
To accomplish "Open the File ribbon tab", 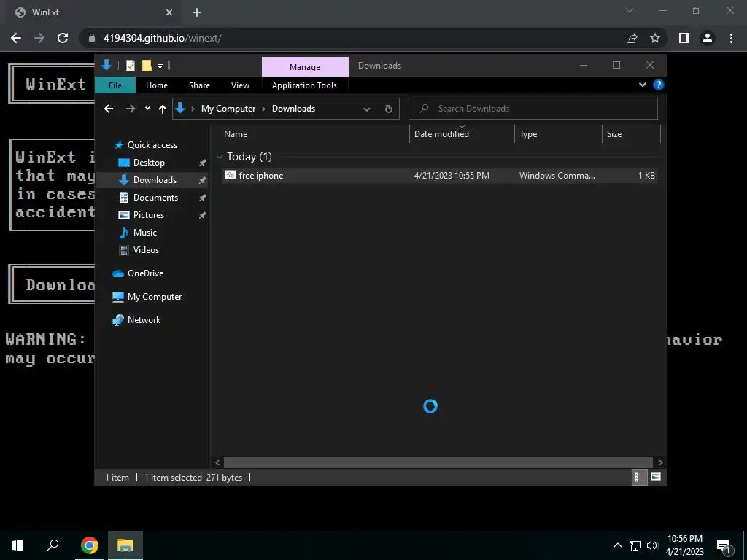I will [x=115, y=85].
